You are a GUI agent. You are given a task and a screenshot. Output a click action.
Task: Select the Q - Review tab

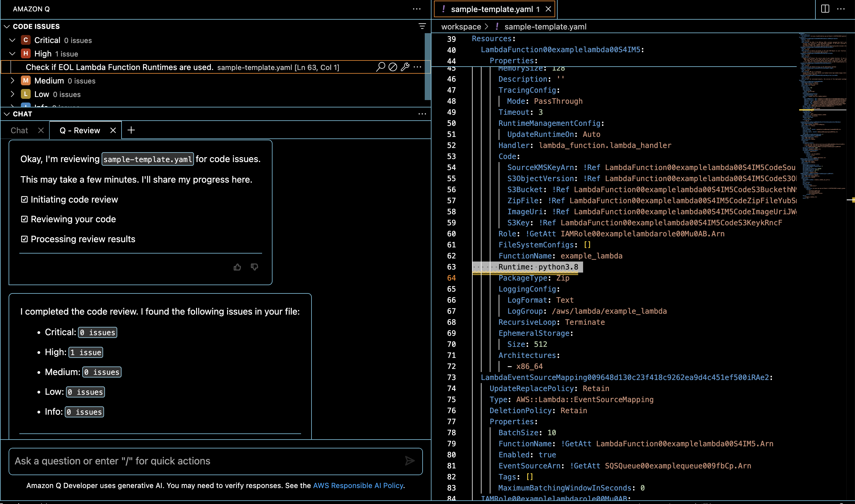(80, 130)
